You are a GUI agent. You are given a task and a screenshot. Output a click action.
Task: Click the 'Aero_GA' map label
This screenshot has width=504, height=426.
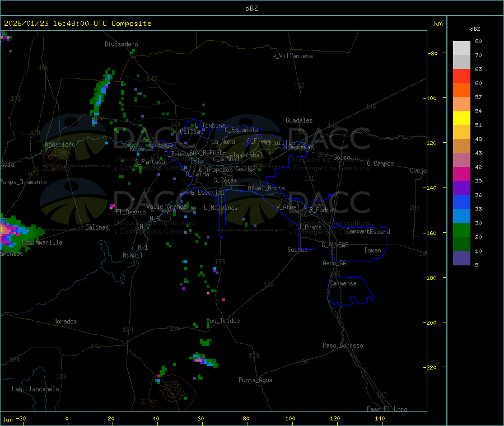[x=335, y=263]
